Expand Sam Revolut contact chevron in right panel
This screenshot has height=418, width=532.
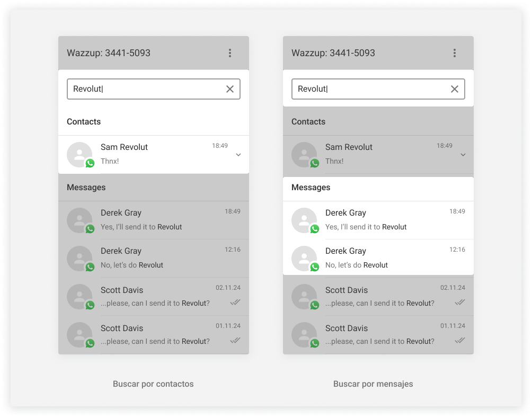[463, 155]
